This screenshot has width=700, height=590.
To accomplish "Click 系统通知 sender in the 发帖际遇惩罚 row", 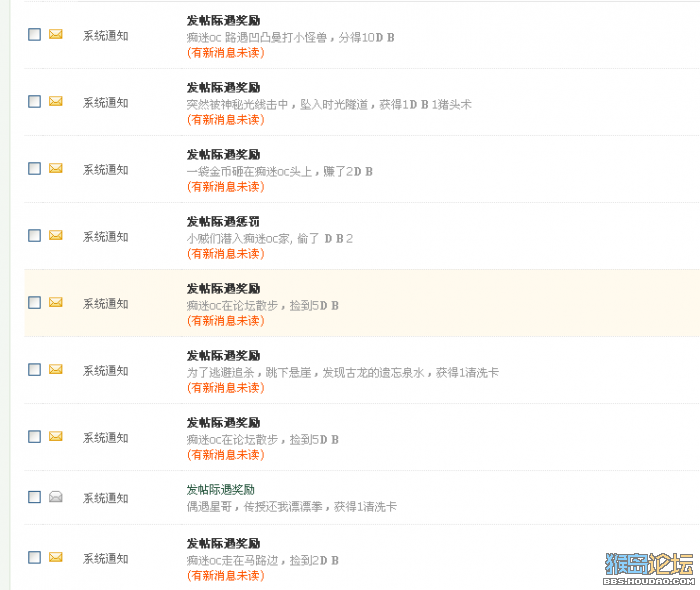I will point(105,237).
